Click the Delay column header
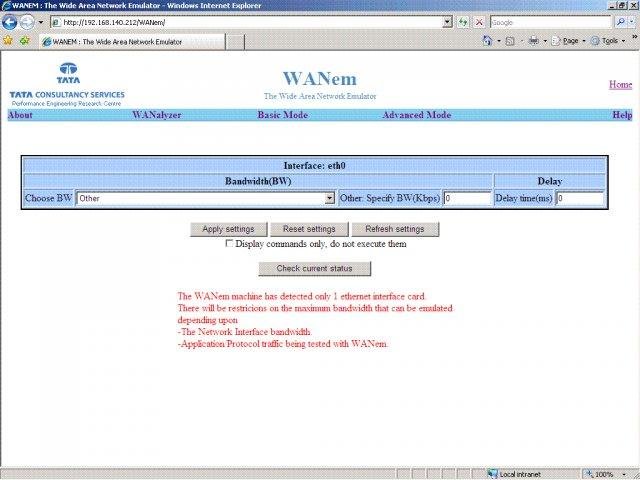Viewport: 640px width, 480px height. coord(549,181)
